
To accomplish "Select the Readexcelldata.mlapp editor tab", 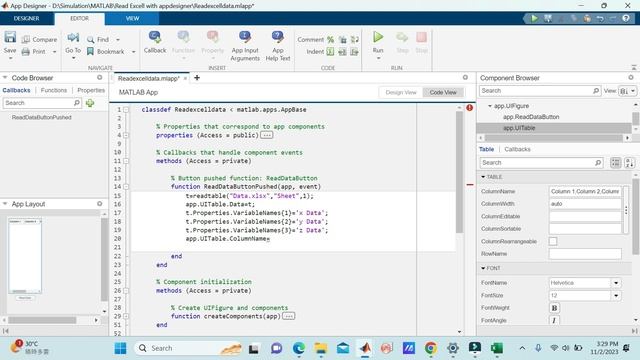I will coord(149,78).
